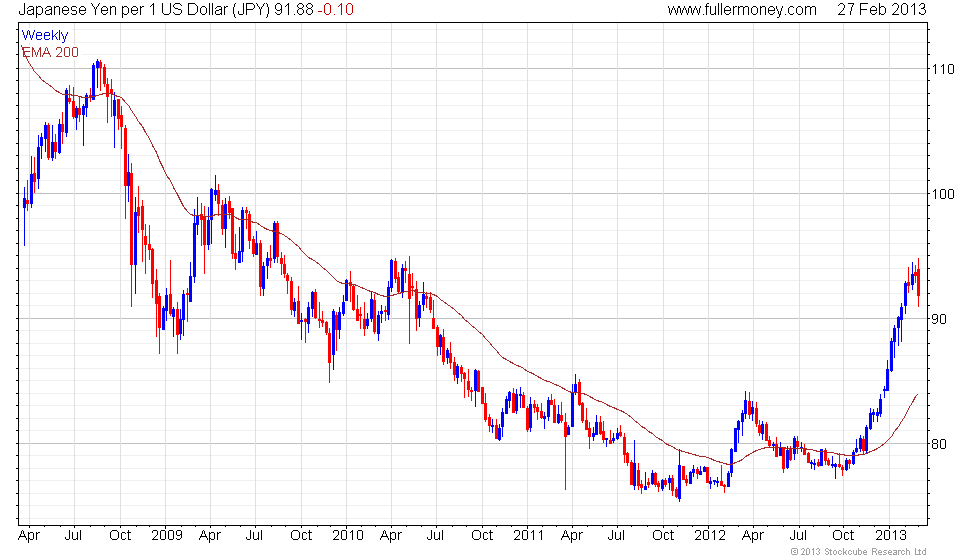
Task: Click the '© 2013 Stockcube Research Ltd' copyright text
Action: click(859, 552)
